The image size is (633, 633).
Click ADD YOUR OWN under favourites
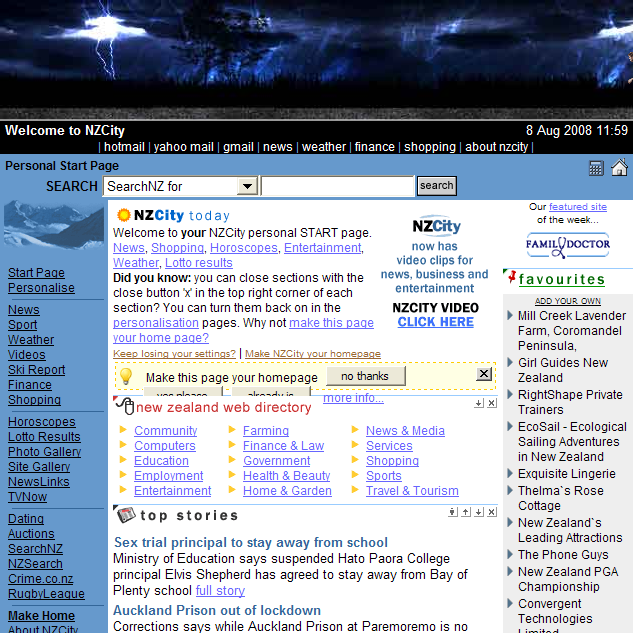point(568,301)
